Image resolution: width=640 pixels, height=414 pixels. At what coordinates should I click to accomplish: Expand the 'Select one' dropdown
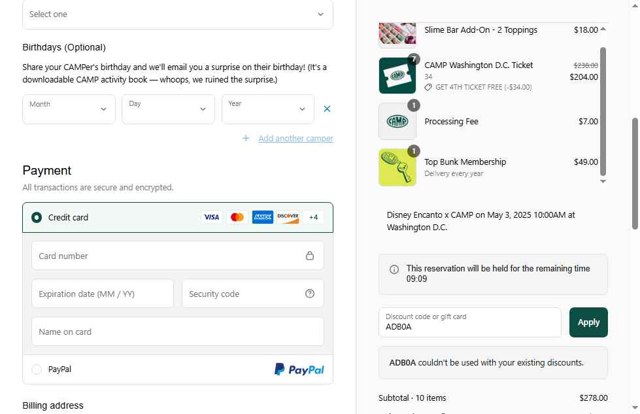177,14
